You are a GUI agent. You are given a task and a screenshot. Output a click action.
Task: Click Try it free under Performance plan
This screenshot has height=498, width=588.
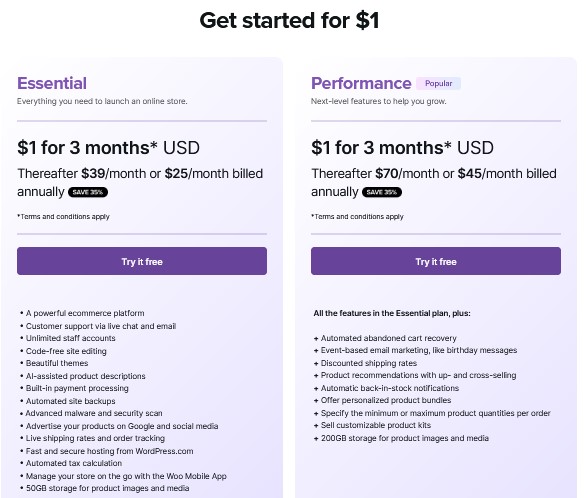(x=436, y=261)
